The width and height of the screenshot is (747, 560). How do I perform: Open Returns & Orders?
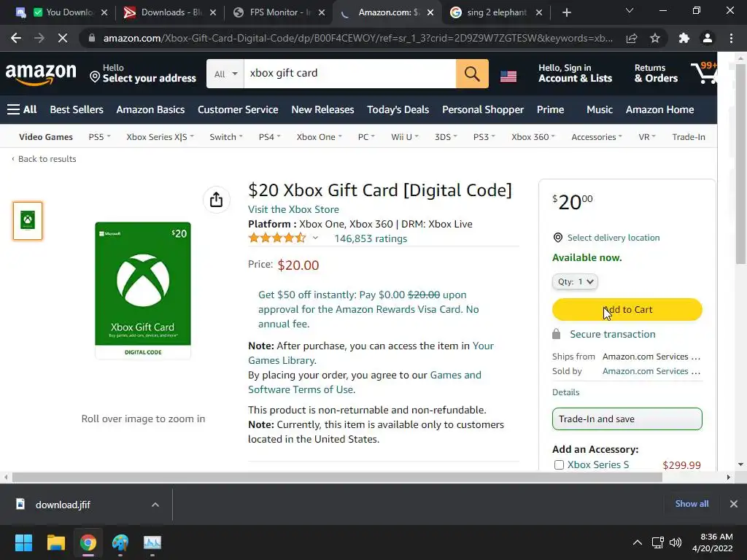656,74
